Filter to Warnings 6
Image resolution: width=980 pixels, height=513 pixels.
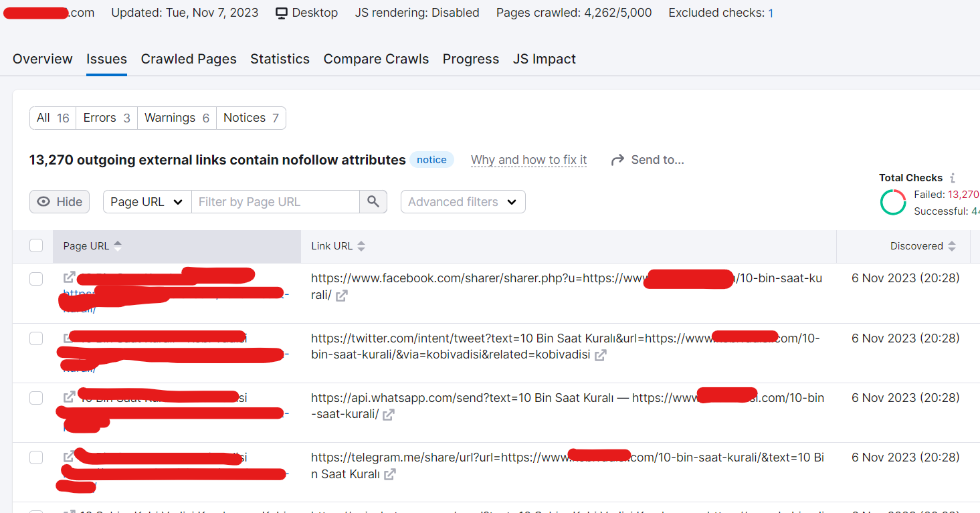tap(177, 118)
